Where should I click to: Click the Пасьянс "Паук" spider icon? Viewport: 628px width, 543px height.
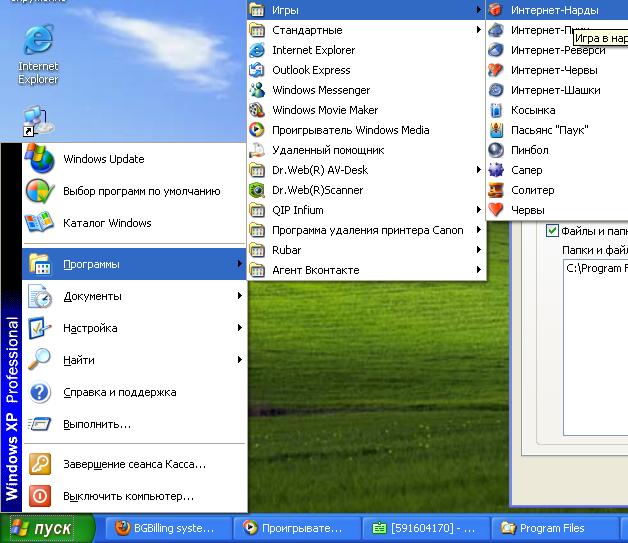click(496, 130)
